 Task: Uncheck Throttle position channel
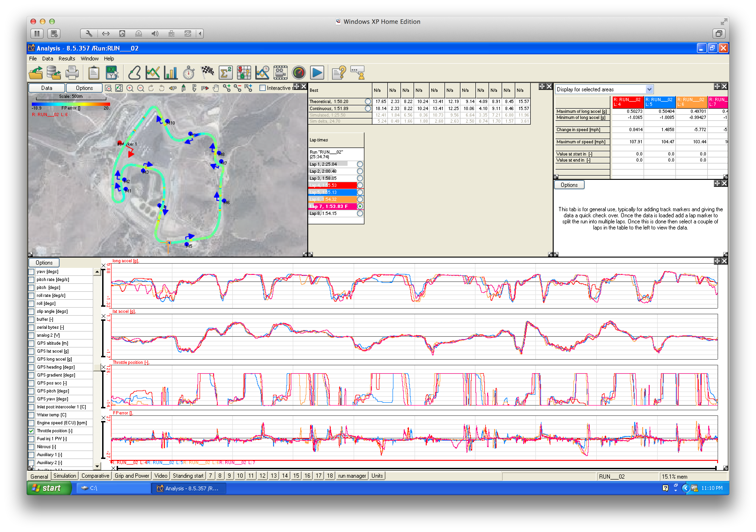(x=31, y=431)
